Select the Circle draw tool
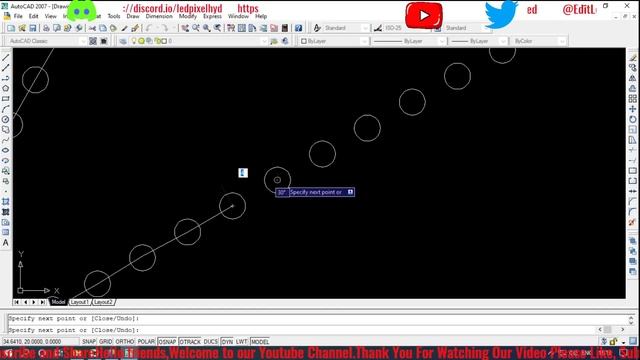The image size is (640, 360). coord(6,119)
